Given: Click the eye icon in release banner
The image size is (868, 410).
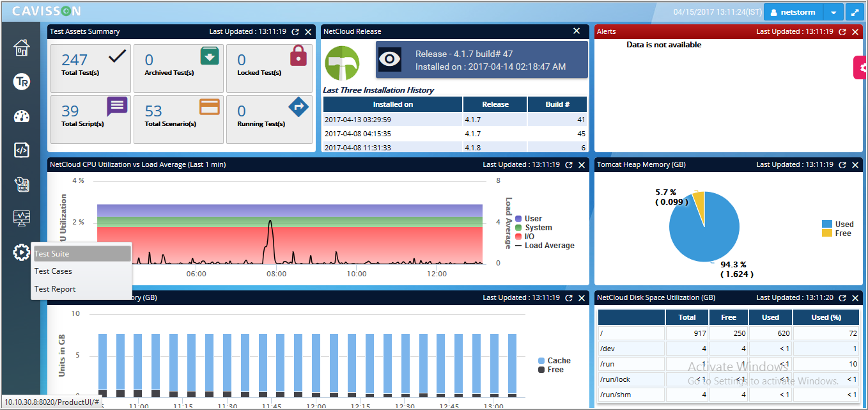Looking at the screenshot, I should 390,59.
